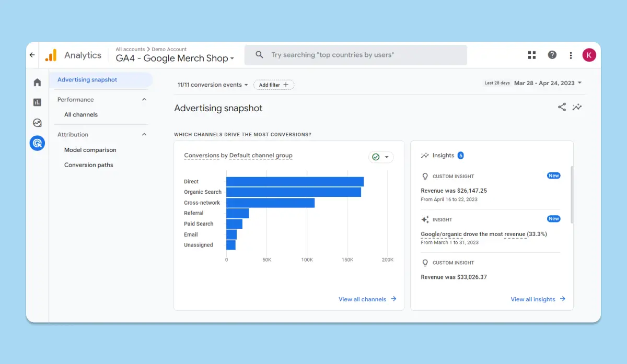627x364 pixels.
Task: Click the Demo Account breadcrumb
Action: click(x=169, y=49)
